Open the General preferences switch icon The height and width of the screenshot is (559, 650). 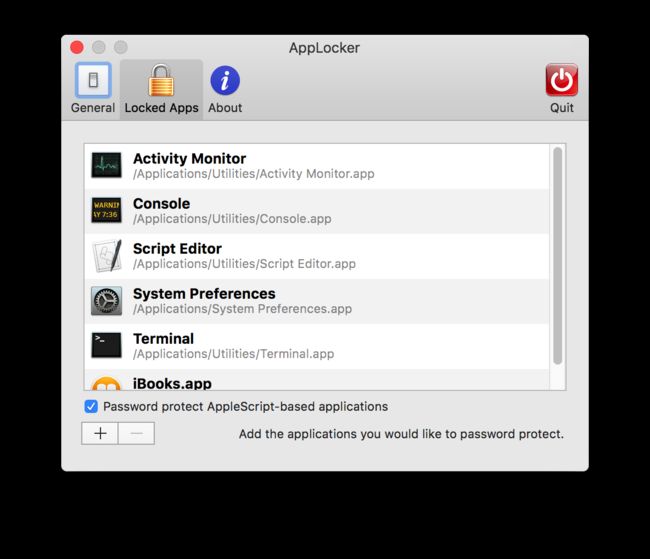pos(93,80)
